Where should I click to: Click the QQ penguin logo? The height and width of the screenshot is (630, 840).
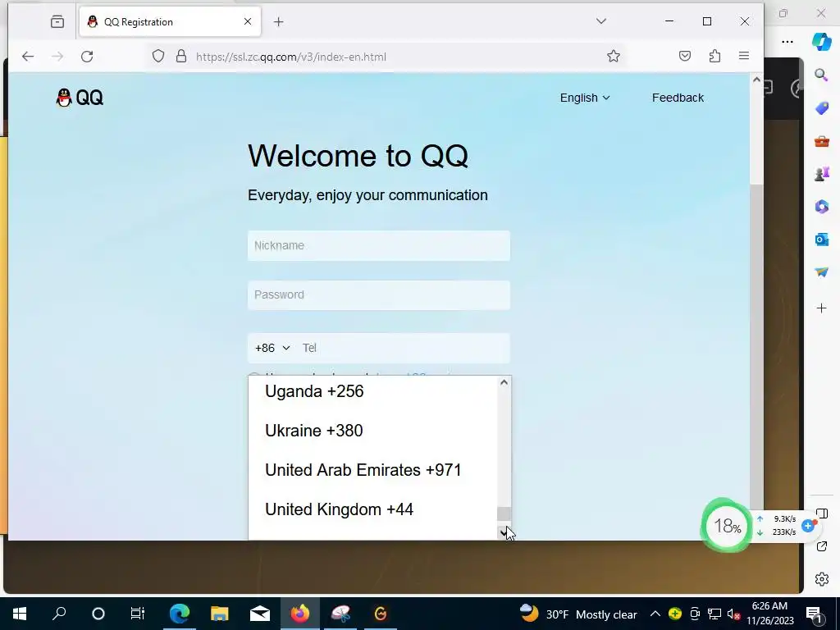pyautogui.click(x=80, y=98)
